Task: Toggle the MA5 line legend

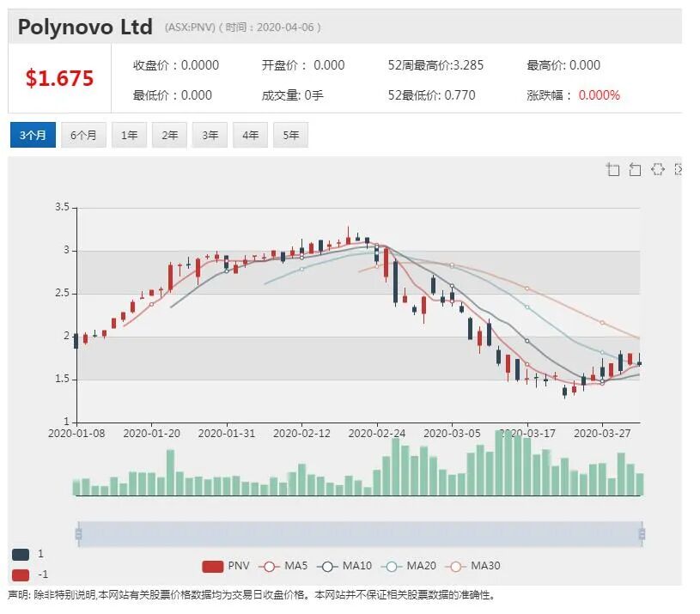Action: point(283,566)
